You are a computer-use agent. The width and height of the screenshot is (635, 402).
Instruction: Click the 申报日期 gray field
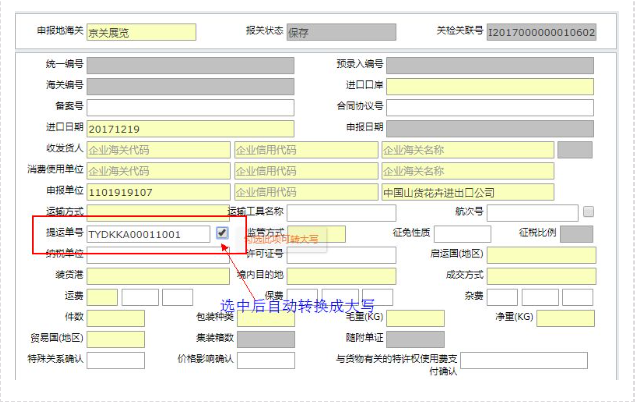pyautogui.click(x=490, y=129)
